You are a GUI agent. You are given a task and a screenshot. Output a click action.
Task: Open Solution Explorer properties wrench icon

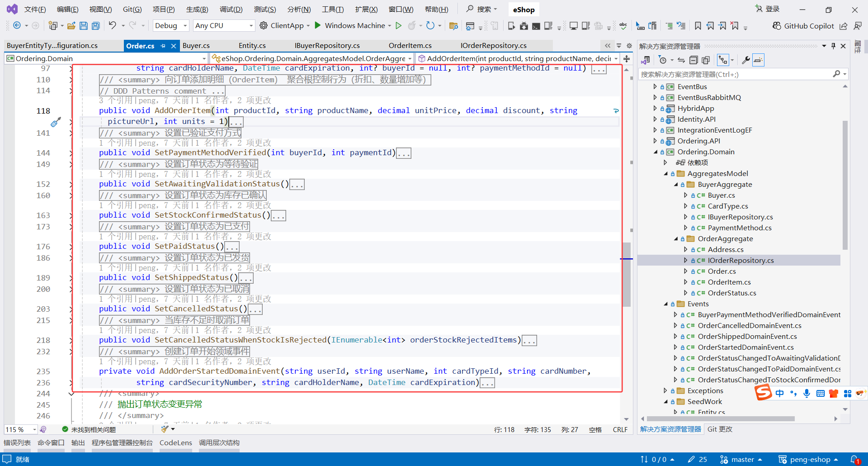coord(746,60)
